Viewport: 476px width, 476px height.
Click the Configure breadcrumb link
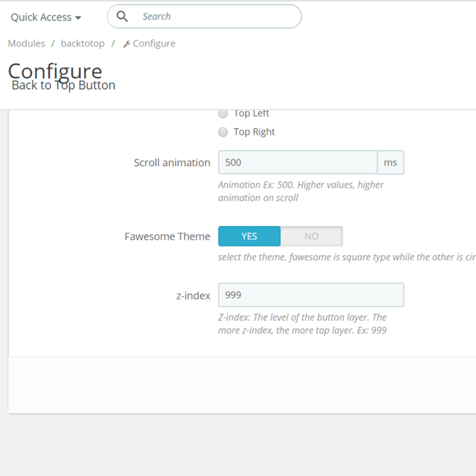[154, 44]
